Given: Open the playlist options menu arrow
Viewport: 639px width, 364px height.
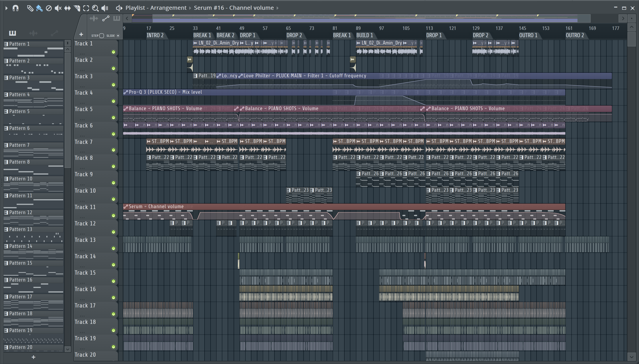Looking at the screenshot, I should tap(6, 8).
